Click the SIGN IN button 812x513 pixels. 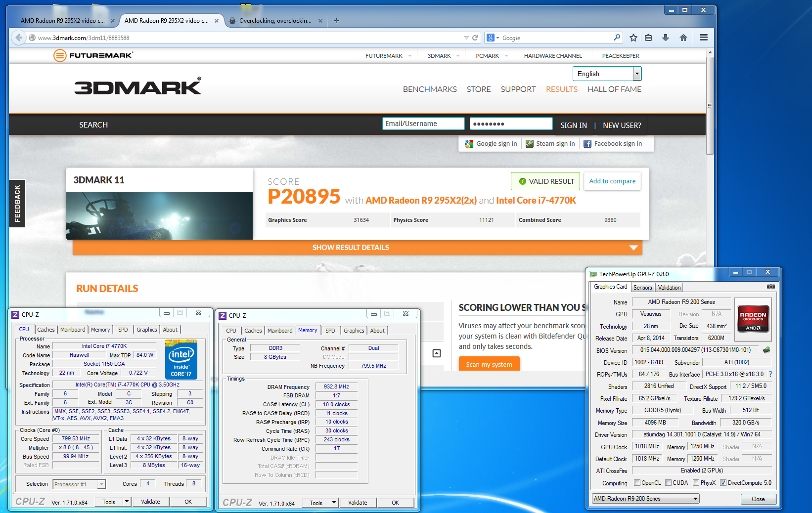coord(574,126)
